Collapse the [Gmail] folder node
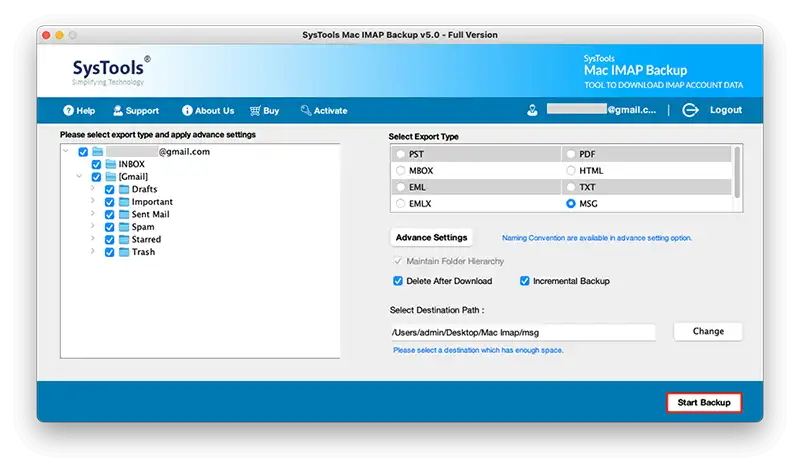 click(79, 176)
